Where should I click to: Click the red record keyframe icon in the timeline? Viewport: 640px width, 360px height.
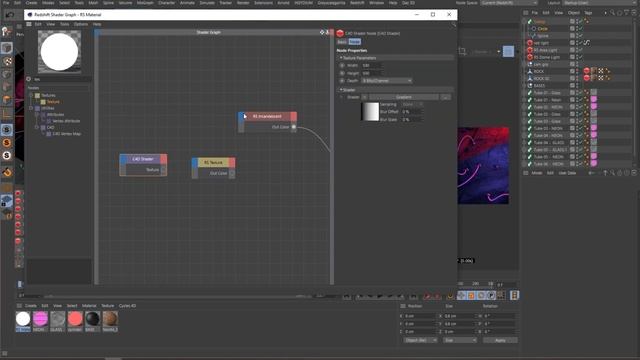pyautogui.click(x=427, y=296)
